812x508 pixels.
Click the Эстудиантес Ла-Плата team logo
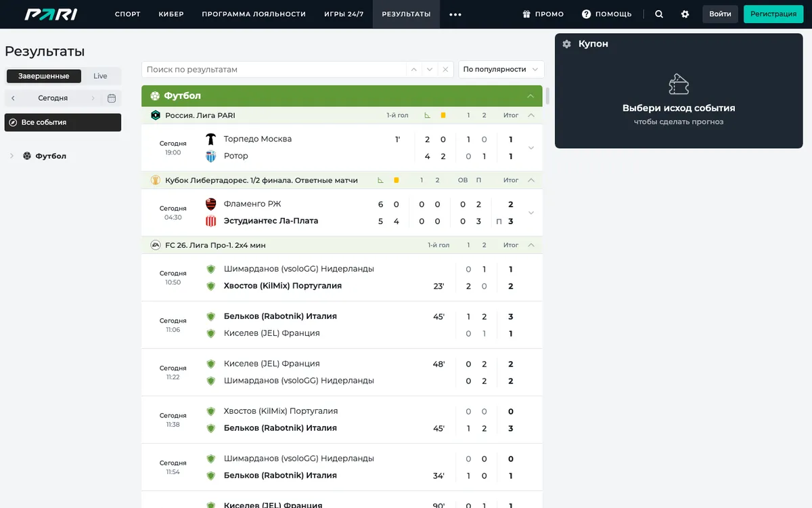210,221
